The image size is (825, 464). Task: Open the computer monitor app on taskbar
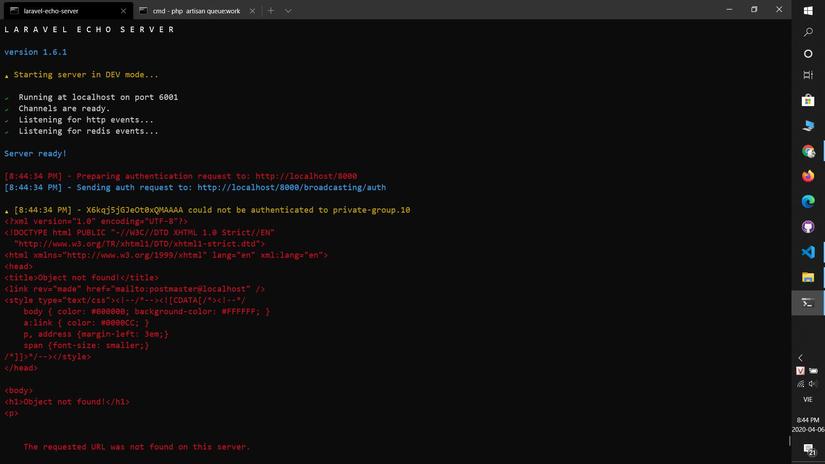click(x=808, y=125)
